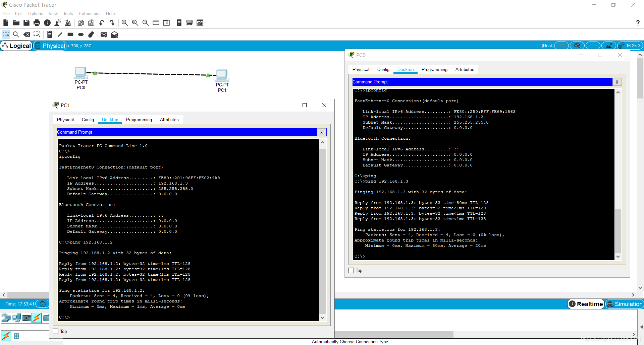
Task: Choose the Select tool in second toolbar
Action: 6,34
